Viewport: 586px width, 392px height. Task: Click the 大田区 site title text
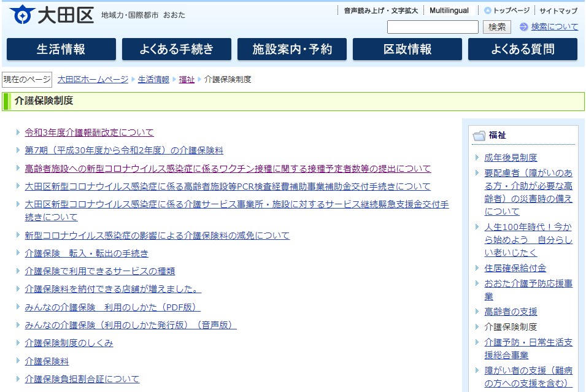coord(66,15)
